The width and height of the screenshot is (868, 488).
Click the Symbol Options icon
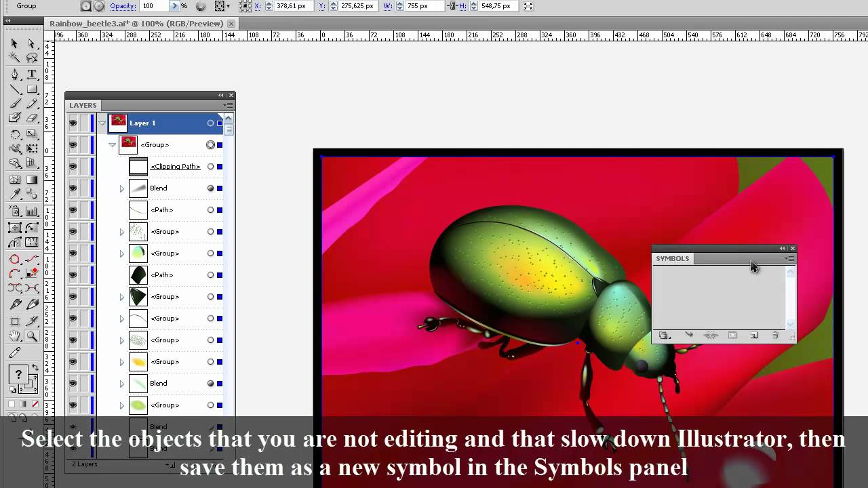732,335
